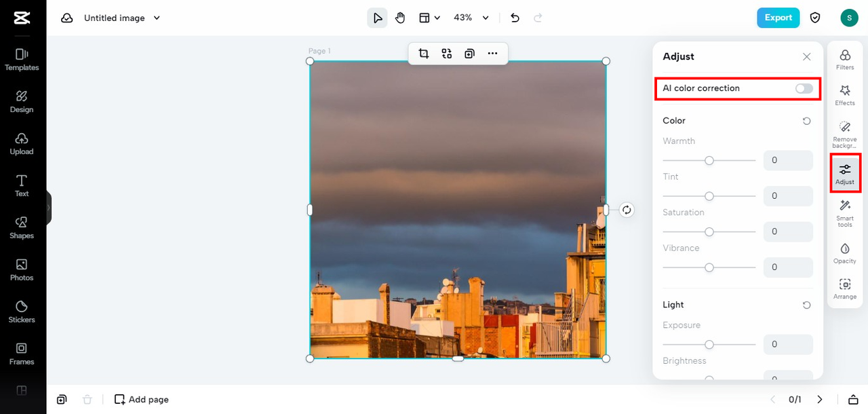Open the Effects tab on right
Viewport: 868px width, 414px height.
click(x=845, y=95)
